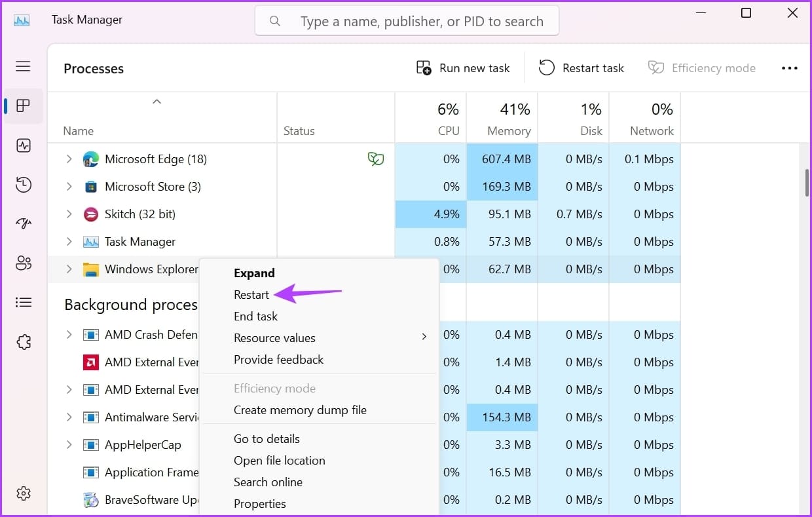This screenshot has height=517, width=812.
Task: Open the Users sidebar icon
Action: tap(24, 263)
